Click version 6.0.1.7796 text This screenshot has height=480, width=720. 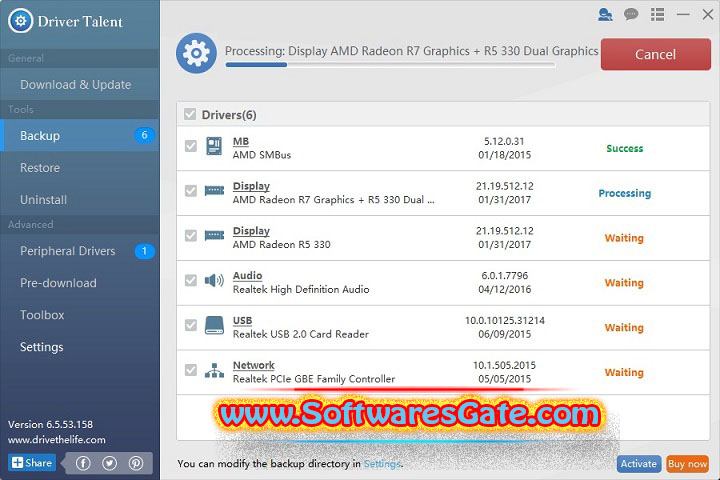pos(505,276)
